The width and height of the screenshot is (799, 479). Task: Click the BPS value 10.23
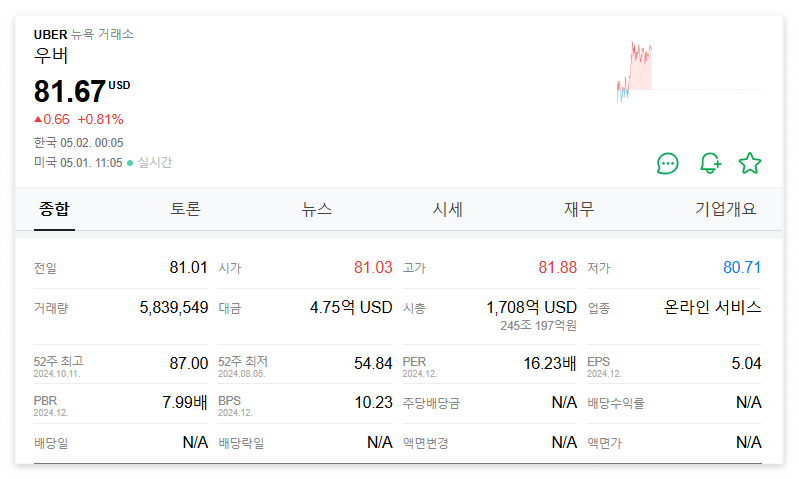point(374,403)
